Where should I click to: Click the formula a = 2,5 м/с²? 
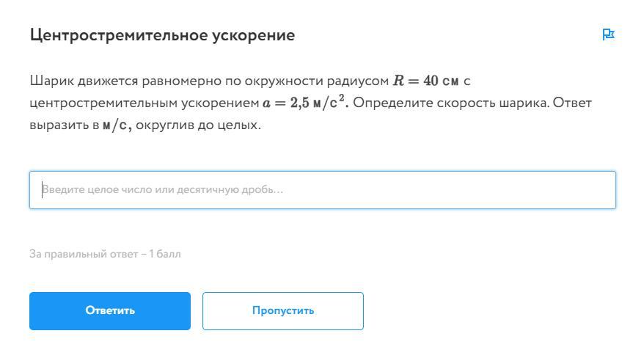pyautogui.click(x=306, y=102)
